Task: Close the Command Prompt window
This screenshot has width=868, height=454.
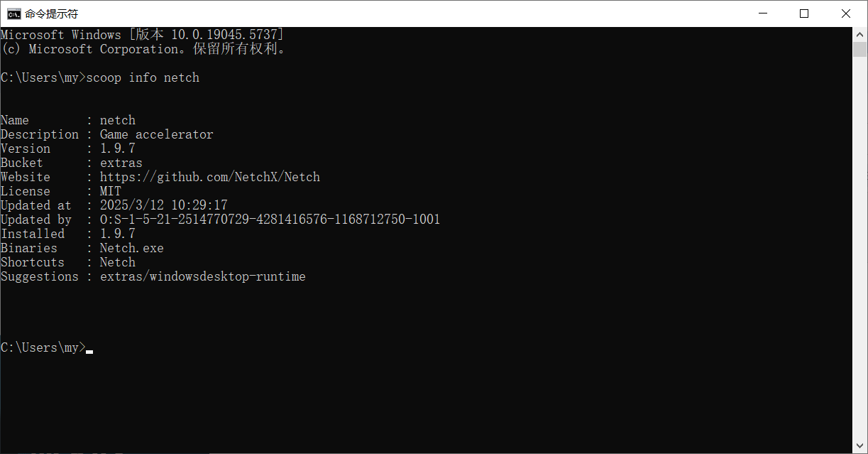Action: (846, 13)
